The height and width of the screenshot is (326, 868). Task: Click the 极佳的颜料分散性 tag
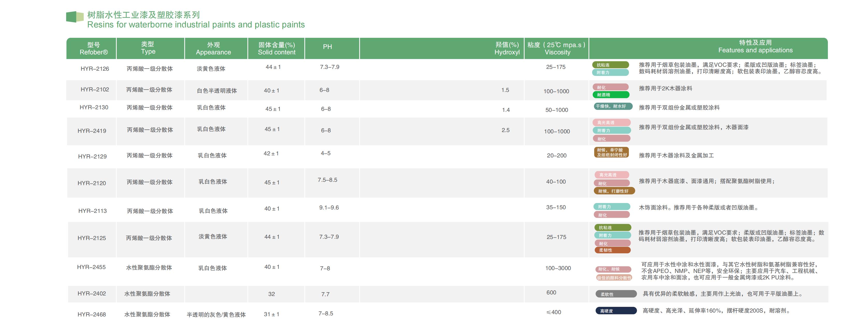pos(614,278)
